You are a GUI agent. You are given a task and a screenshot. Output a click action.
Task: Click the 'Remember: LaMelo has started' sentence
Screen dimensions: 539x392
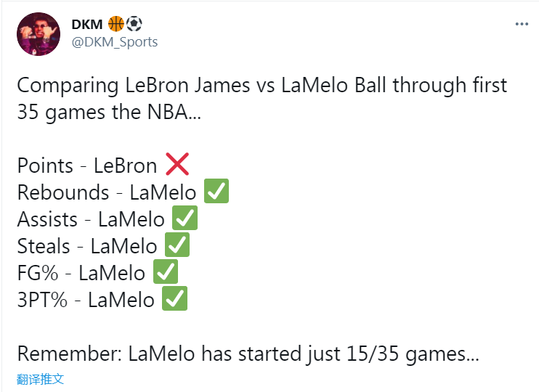[248, 354]
